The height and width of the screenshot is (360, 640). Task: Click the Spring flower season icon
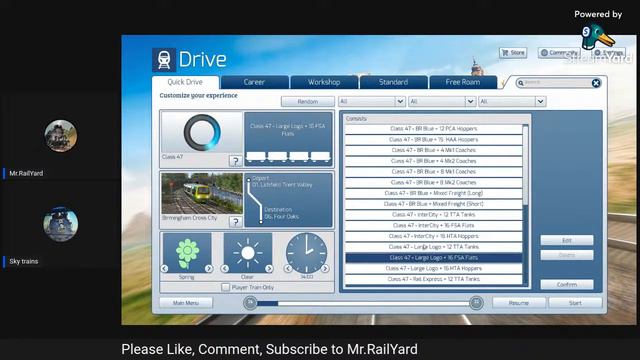coord(187,253)
